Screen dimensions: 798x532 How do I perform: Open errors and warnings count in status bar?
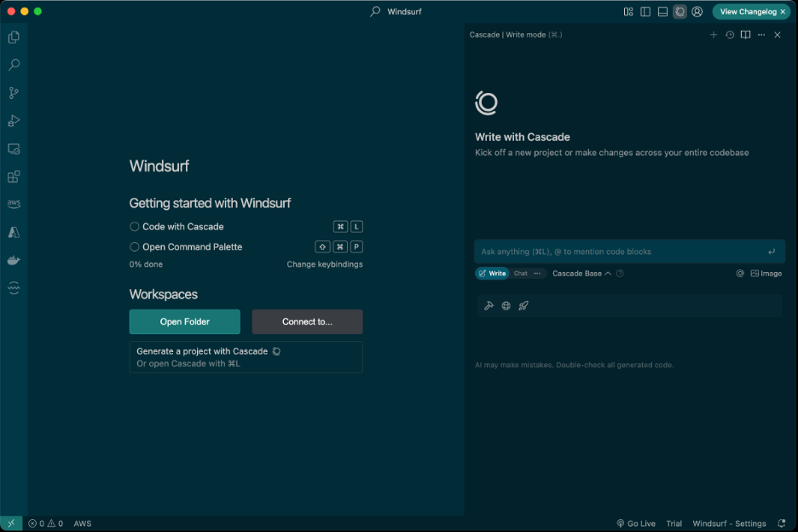point(46,523)
